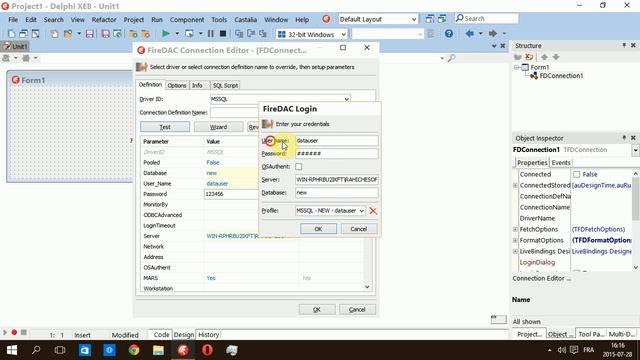Image resolution: width=640 pixels, height=360 pixels.
Task: Expand the ConnectedStoredUsage property
Action: pos(516,185)
